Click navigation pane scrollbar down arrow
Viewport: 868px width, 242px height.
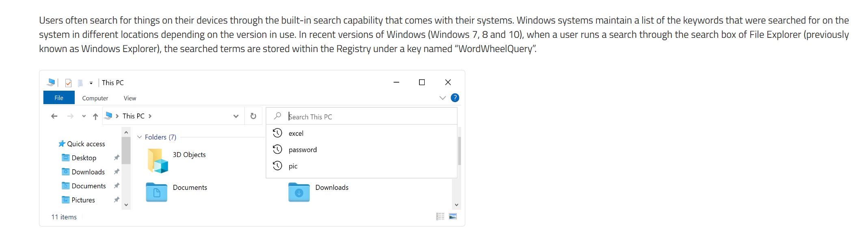click(x=126, y=205)
